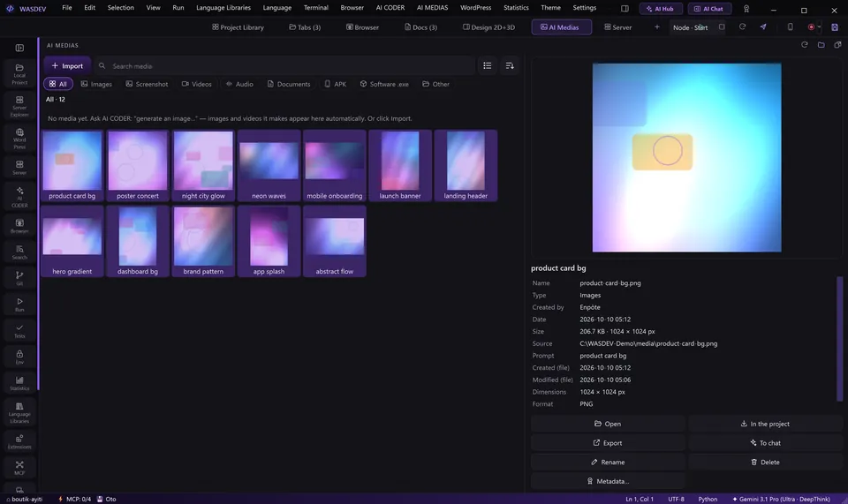Screen dimensions: 848x504
Task: Click the Export button
Action: coord(608,443)
